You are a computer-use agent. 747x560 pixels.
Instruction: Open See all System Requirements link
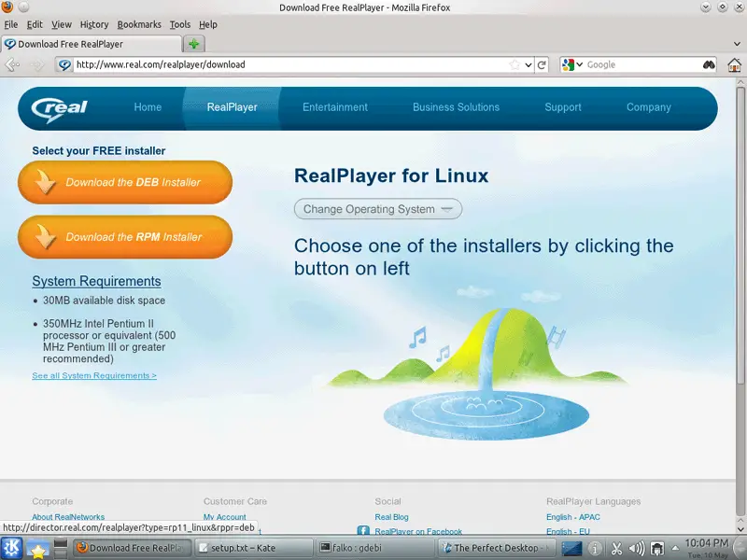coord(94,376)
